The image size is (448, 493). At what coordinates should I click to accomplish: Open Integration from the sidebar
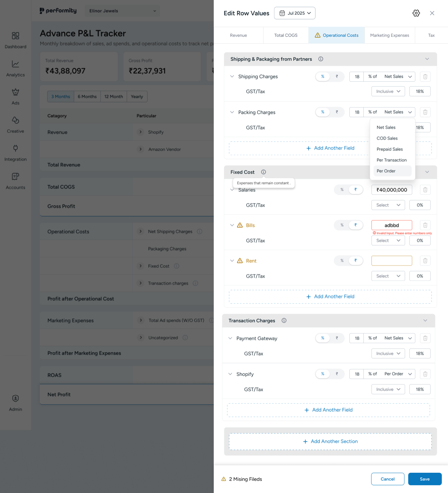coord(15,148)
